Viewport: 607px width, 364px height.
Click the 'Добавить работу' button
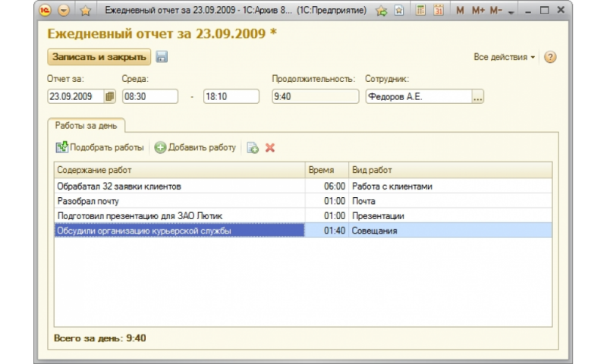[x=195, y=148]
